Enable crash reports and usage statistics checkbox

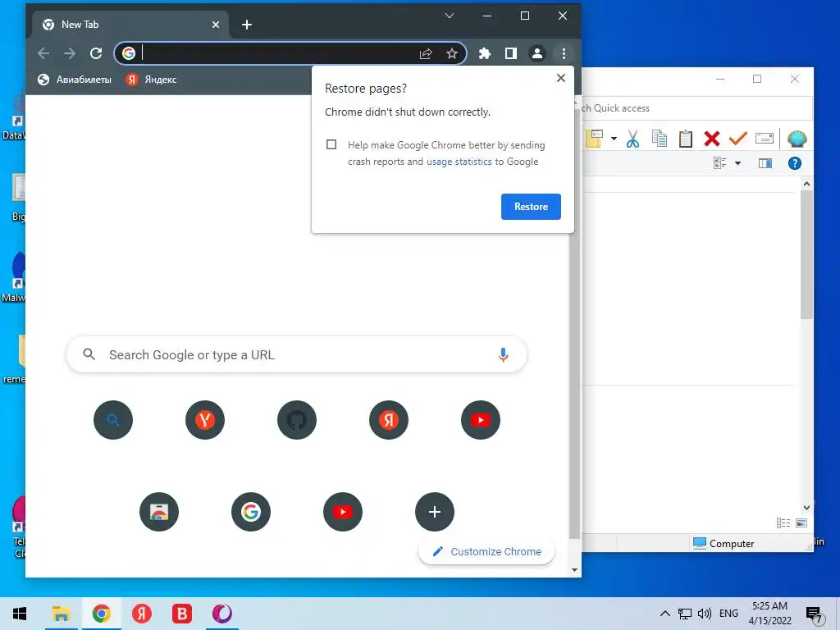pyautogui.click(x=331, y=144)
